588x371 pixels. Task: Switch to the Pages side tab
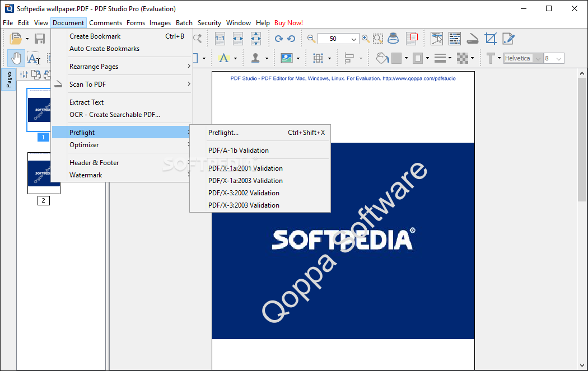[x=8, y=79]
